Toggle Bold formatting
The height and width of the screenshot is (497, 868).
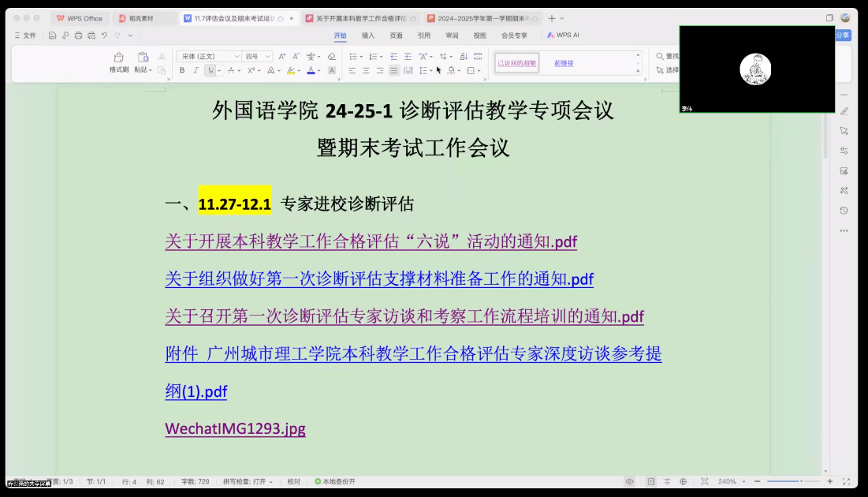pos(182,70)
